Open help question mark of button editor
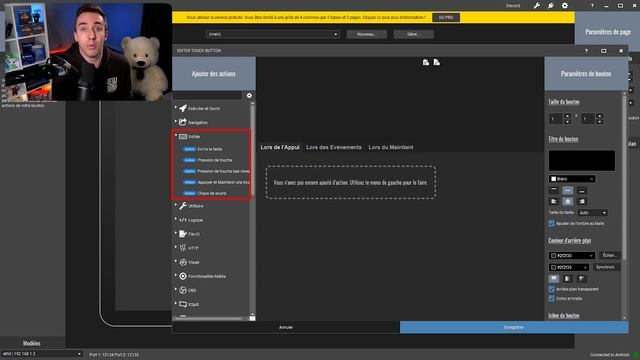640x360 pixels. click(587, 51)
